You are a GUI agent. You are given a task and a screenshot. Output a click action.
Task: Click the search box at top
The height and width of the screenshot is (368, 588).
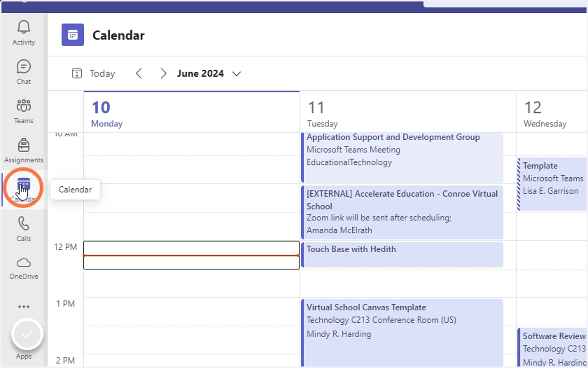tap(505, 3)
